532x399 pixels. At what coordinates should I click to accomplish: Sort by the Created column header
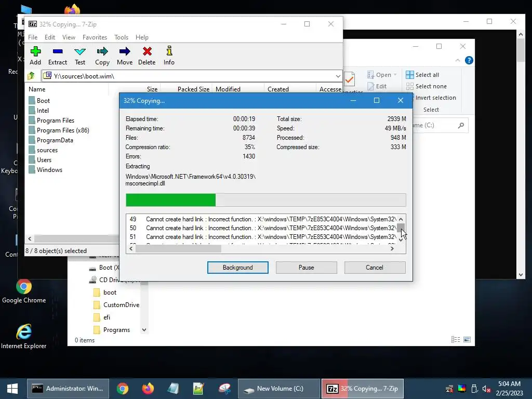tap(278, 89)
